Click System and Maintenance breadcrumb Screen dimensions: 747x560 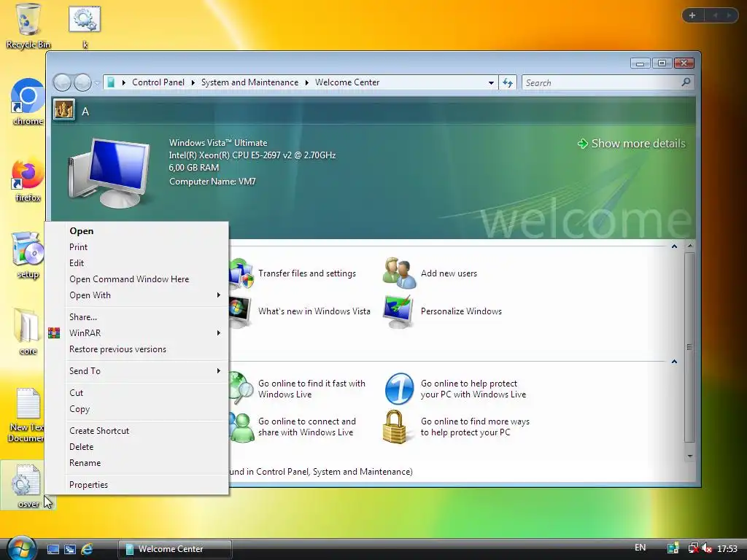(249, 82)
